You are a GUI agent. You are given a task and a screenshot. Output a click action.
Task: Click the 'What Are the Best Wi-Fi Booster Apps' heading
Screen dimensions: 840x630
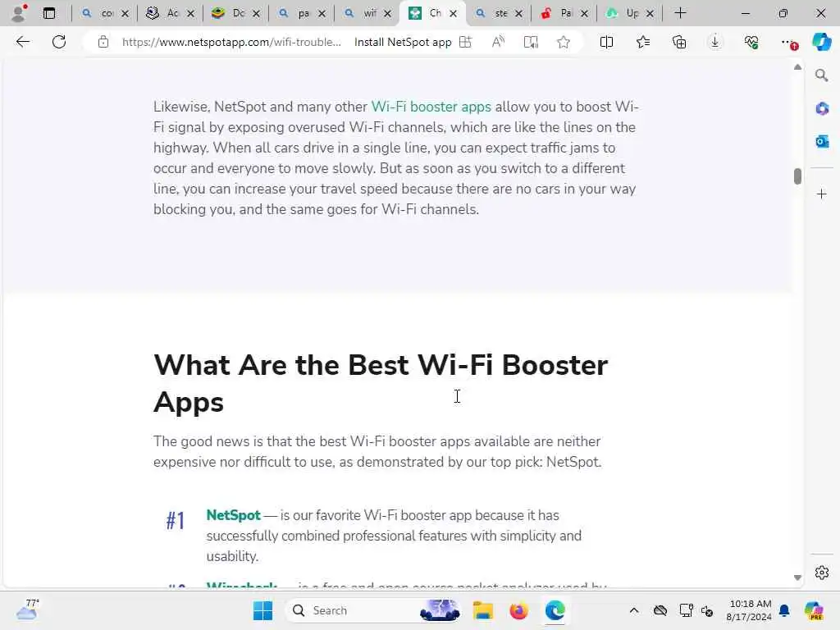click(381, 383)
